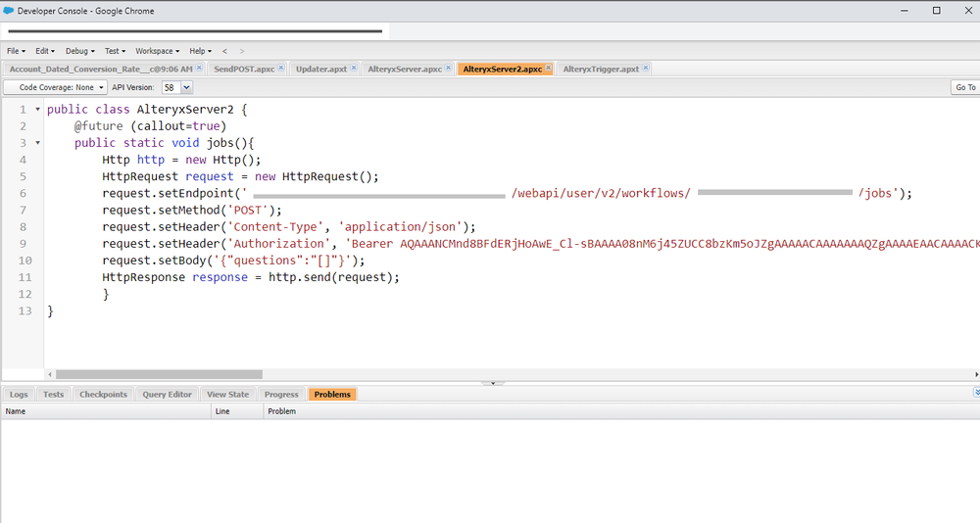Click the 'Content-Type' header line

289,227
